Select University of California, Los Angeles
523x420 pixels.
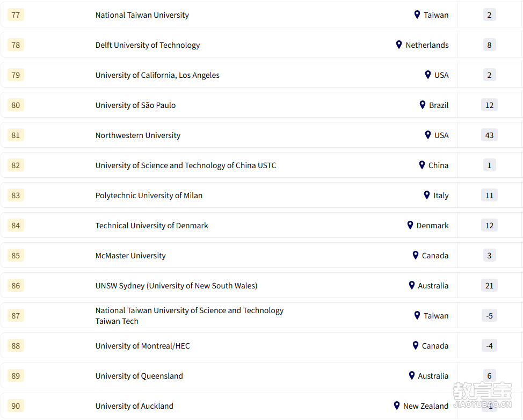tap(157, 75)
